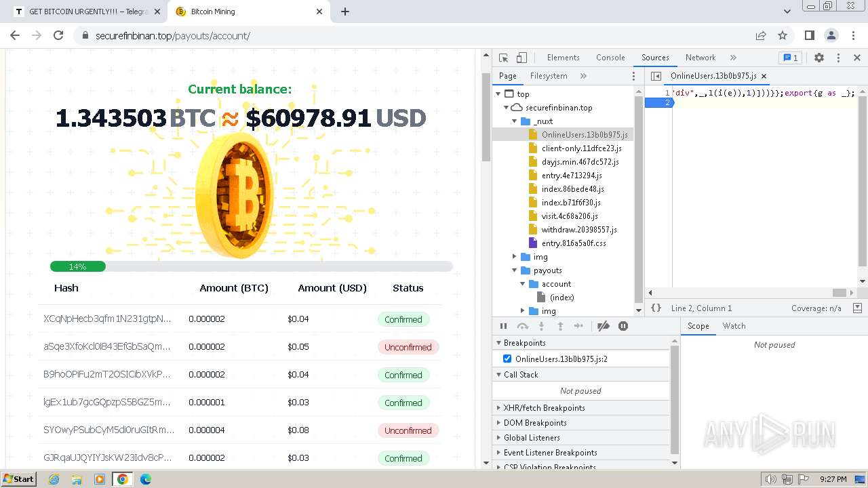Switch to the GET BITCOIN URGENTLY Telegram tab

coord(88,12)
